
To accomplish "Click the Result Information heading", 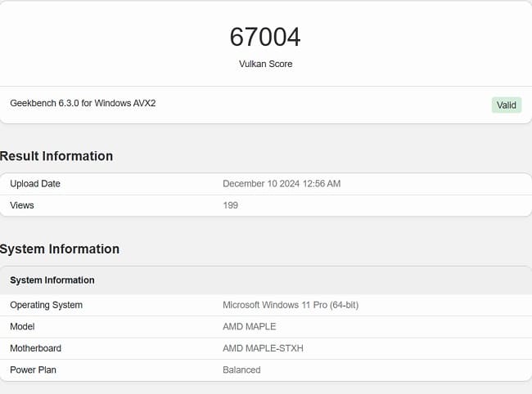I will 56,156.
